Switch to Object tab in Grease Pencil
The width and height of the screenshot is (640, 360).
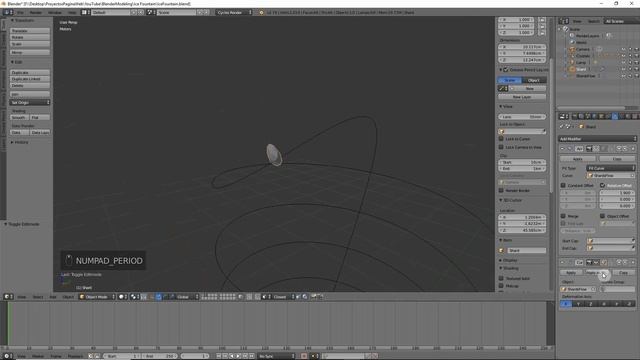(534, 80)
